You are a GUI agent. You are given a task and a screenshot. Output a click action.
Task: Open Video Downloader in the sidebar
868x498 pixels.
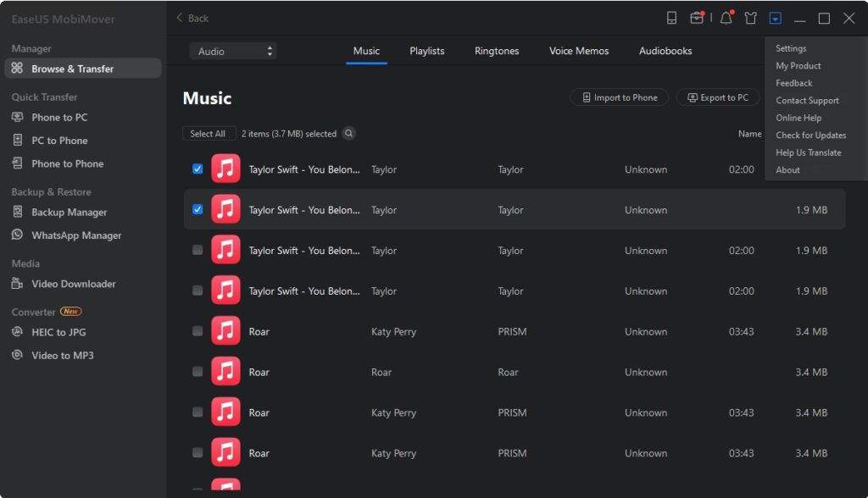74,284
